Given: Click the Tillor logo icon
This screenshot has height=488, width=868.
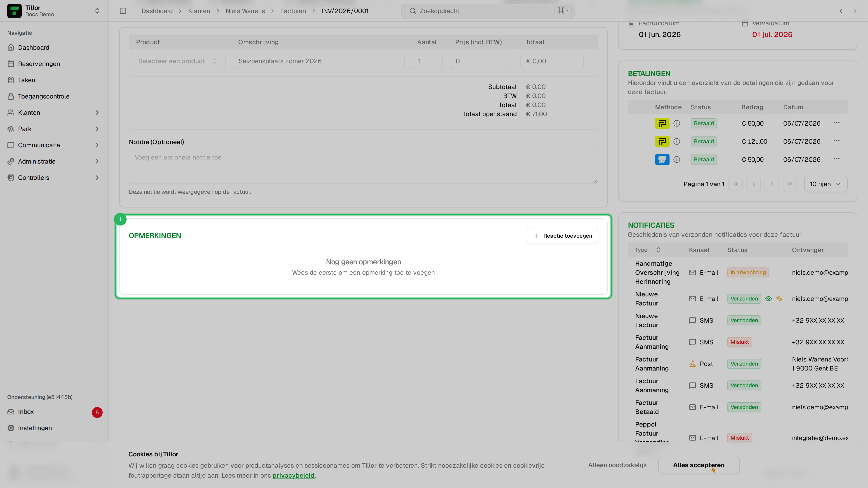Looking at the screenshot, I should pyautogui.click(x=14, y=11).
